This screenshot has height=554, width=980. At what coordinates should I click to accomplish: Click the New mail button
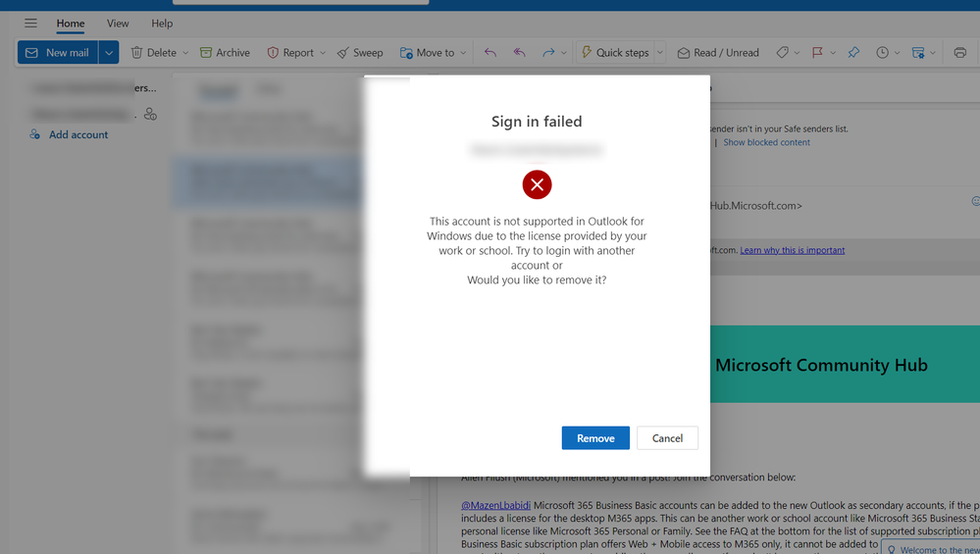[x=58, y=53]
